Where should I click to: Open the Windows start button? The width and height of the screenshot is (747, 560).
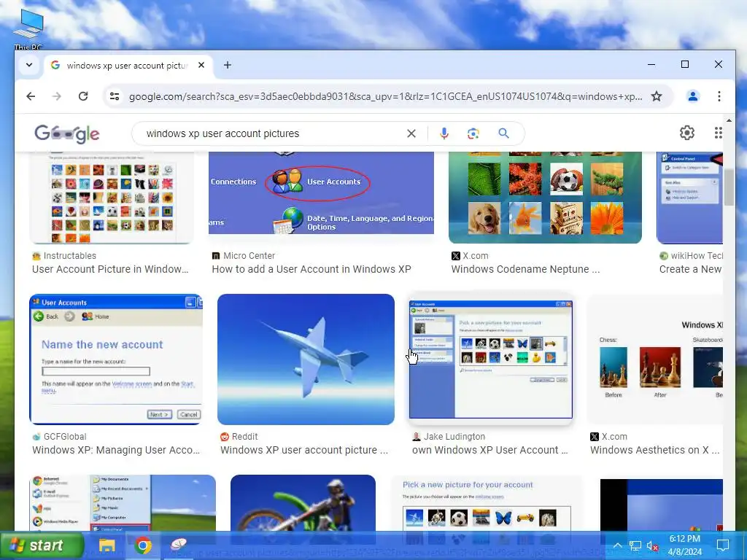42,545
